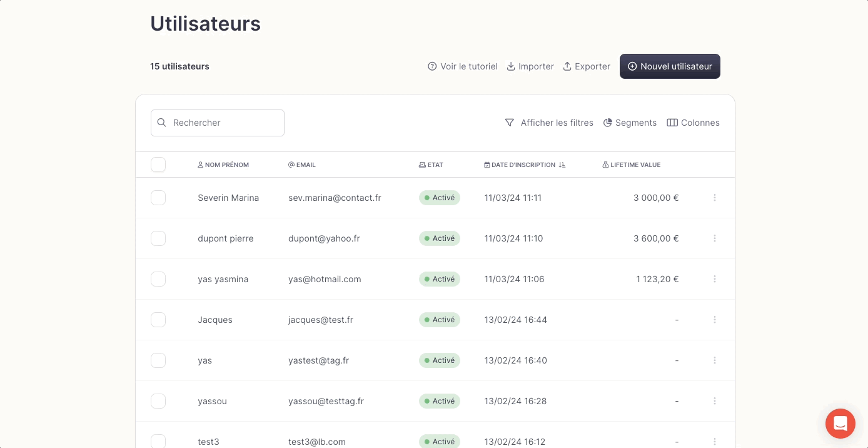Click name yas yasmina

coord(223,279)
